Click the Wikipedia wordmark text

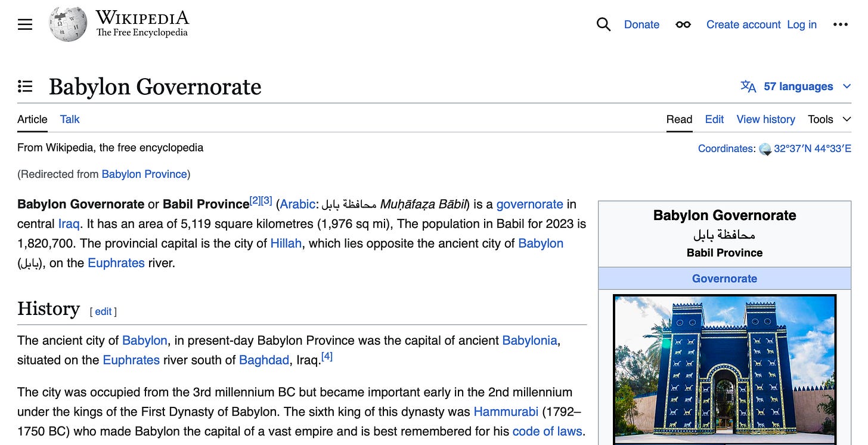coord(142,17)
